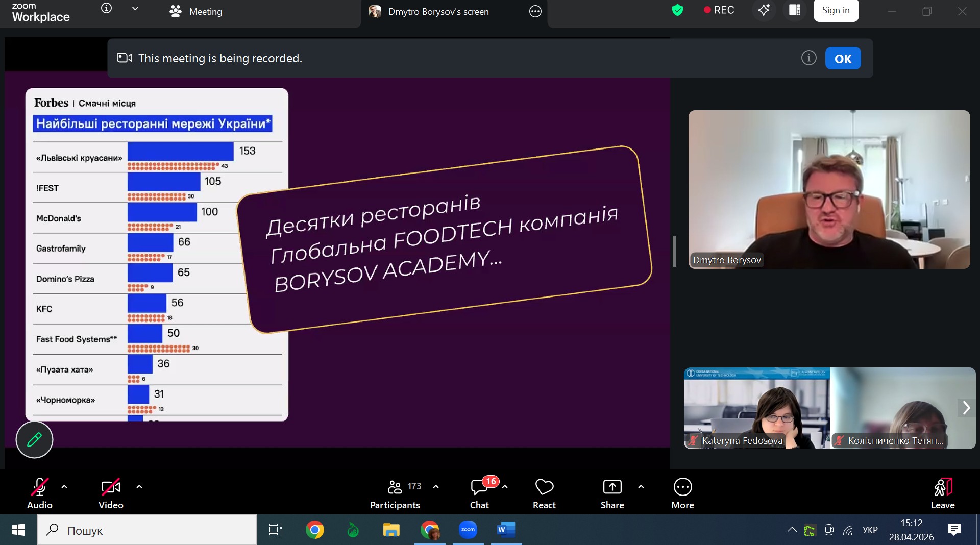Open second Chrome profile taskbar icon

pyautogui.click(x=430, y=530)
